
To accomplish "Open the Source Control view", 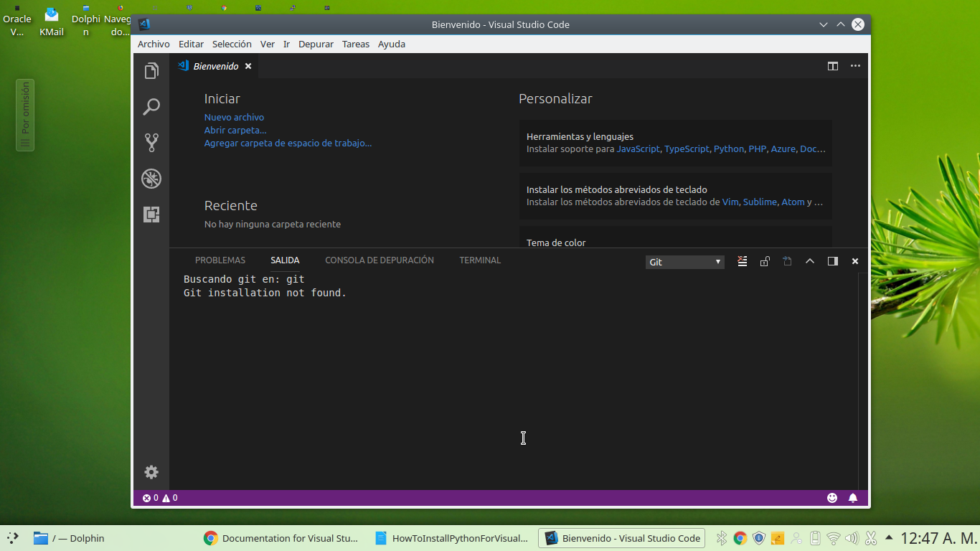I will tap(151, 142).
